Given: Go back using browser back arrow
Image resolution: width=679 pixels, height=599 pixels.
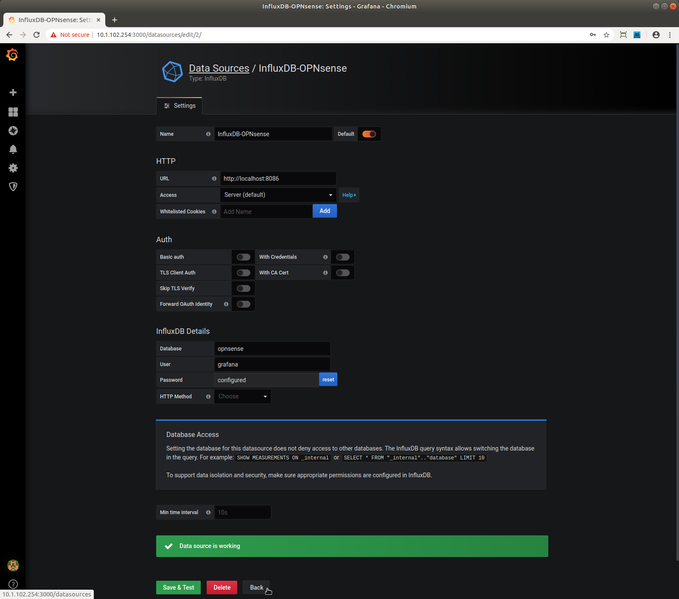Looking at the screenshot, I should coord(9,35).
